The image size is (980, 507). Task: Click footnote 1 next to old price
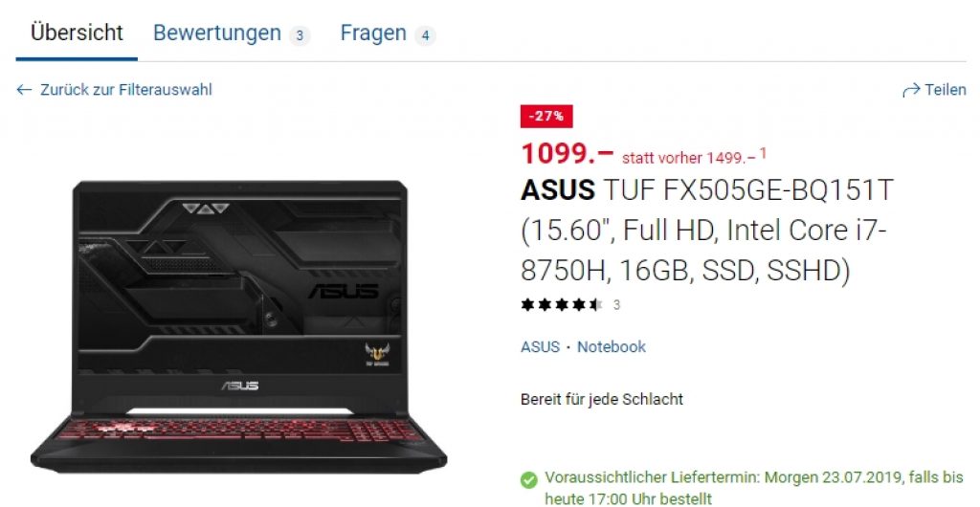pyautogui.click(x=763, y=152)
